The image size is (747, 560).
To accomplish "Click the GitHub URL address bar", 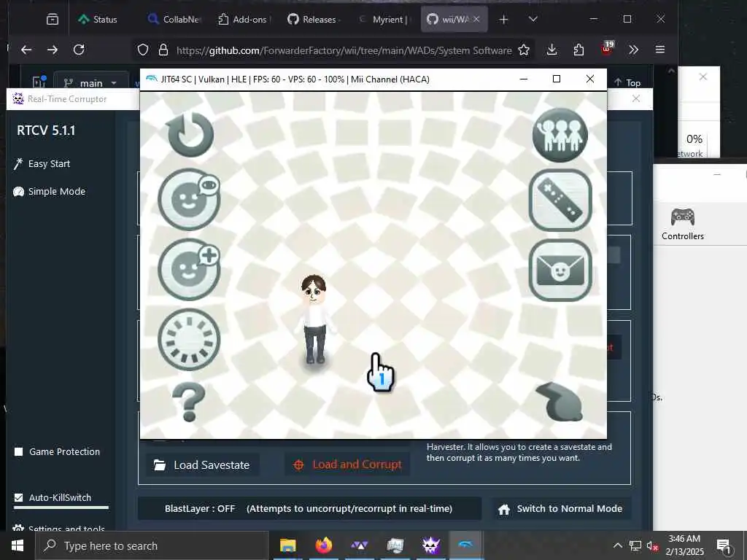I will 344,50.
